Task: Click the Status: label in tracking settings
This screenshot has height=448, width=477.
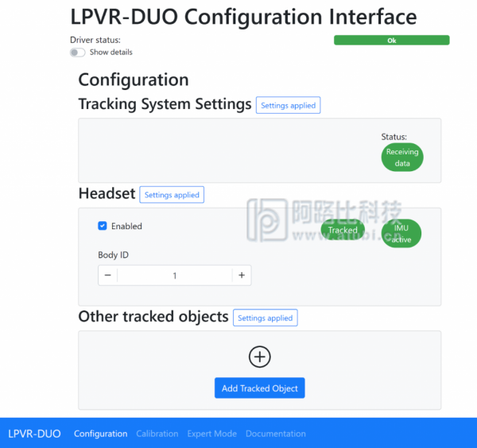Action: tap(394, 137)
